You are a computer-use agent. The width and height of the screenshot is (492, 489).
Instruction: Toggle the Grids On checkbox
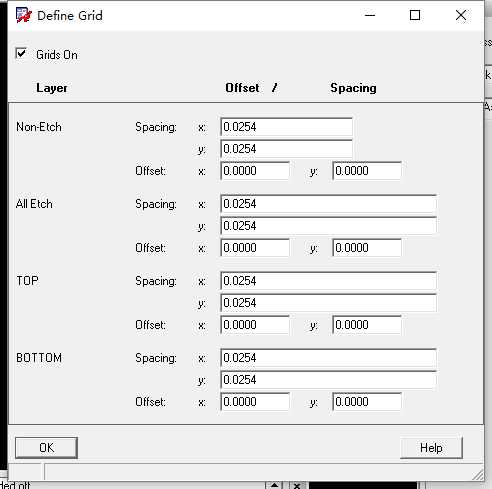[x=21, y=54]
